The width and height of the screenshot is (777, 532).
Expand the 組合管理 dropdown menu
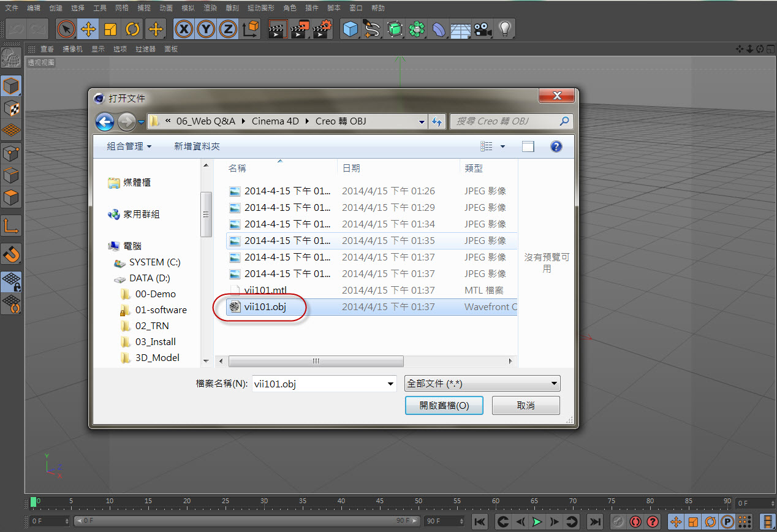click(x=129, y=146)
